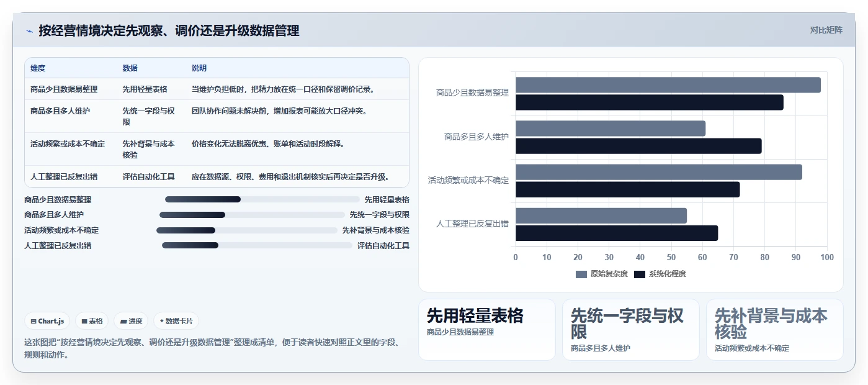Click the 先用轻量表格 data card
The height and width of the screenshot is (385, 868).
[487, 330]
